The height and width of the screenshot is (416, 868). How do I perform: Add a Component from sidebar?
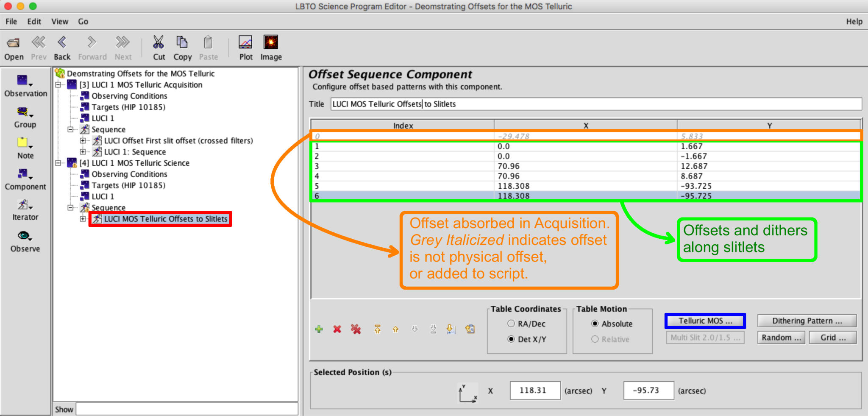click(x=25, y=179)
